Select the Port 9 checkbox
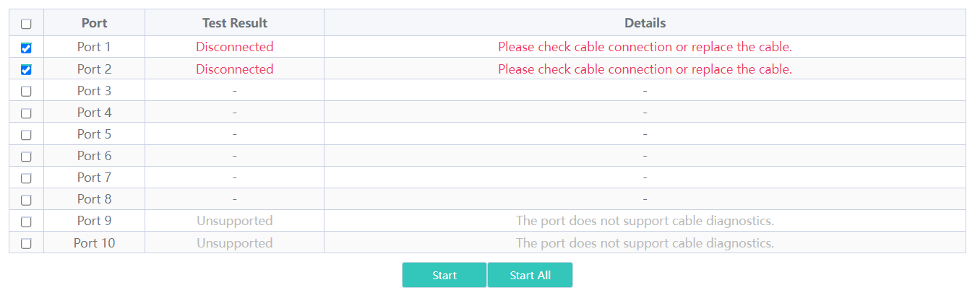 point(26,222)
